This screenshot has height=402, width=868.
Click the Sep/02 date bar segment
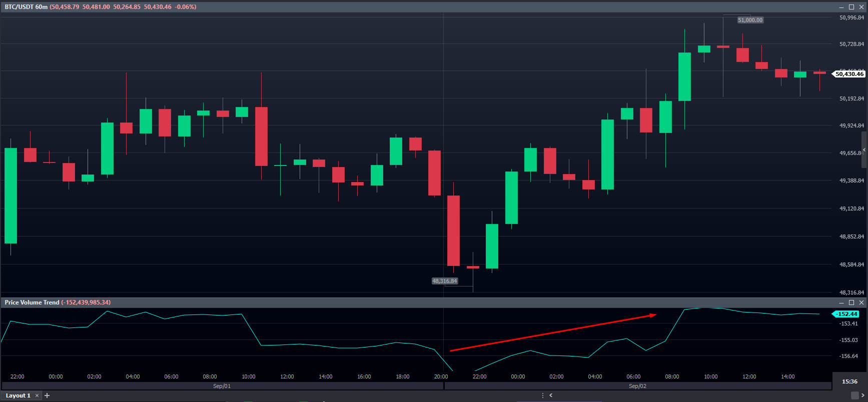(637, 386)
